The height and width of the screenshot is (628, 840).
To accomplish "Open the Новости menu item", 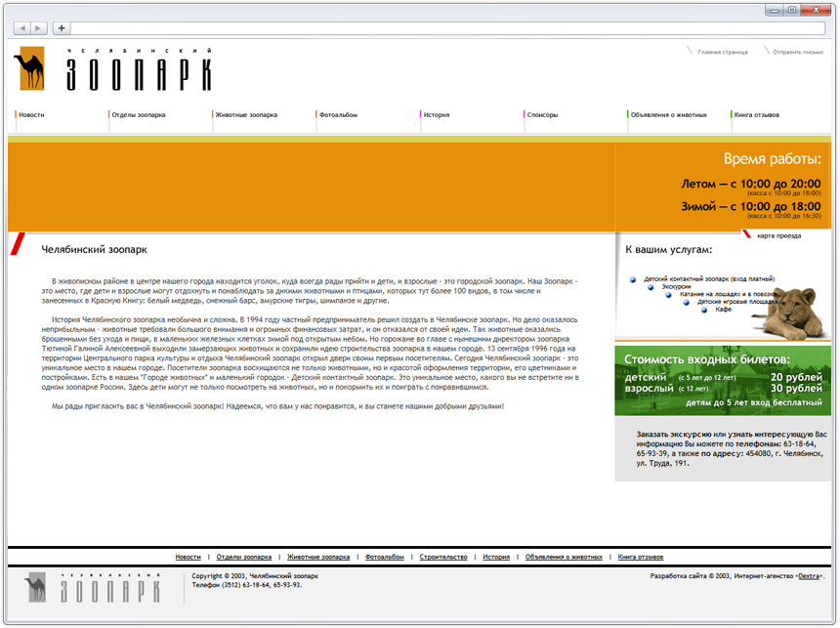I will pyautogui.click(x=31, y=114).
